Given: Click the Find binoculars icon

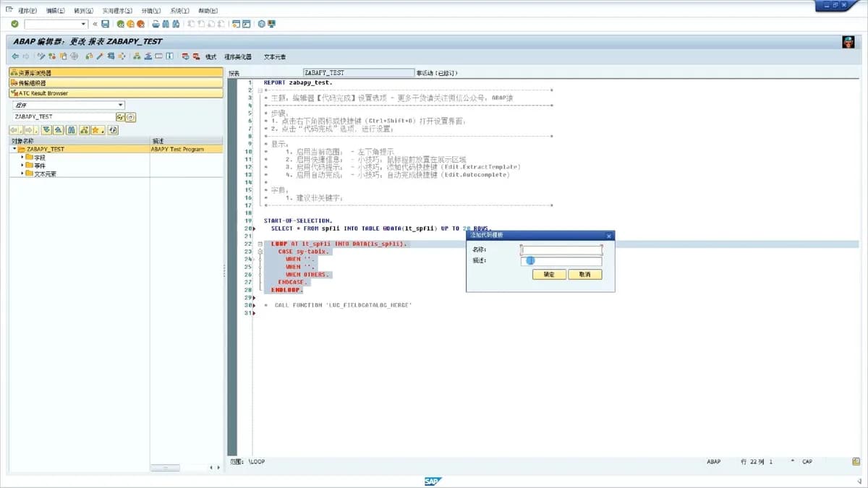Looking at the screenshot, I should [x=166, y=24].
